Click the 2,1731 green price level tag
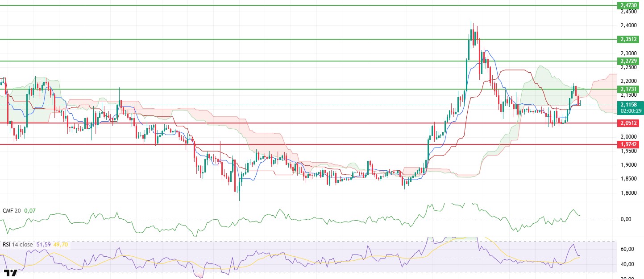This screenshot has width=644, height=279. coord(630,89)
